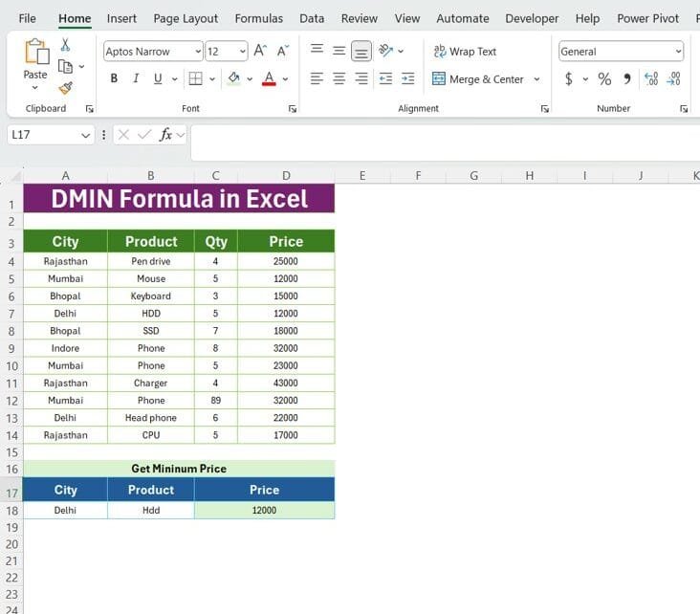Toggle Italic formatting
The height and width of the screenshot is (614, 700).
tap(136, 78)
